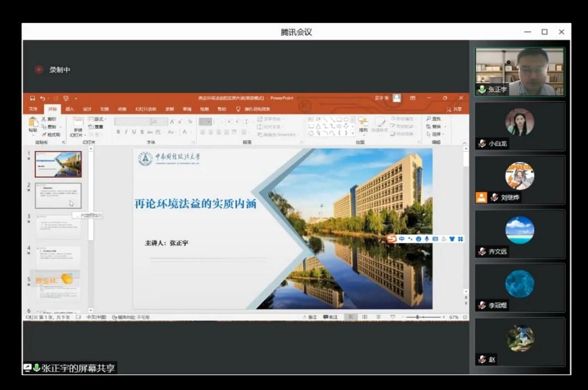Screen dimensions: 588x390
Task: Adjust the zoom slider in status bar
Action: 418,317
